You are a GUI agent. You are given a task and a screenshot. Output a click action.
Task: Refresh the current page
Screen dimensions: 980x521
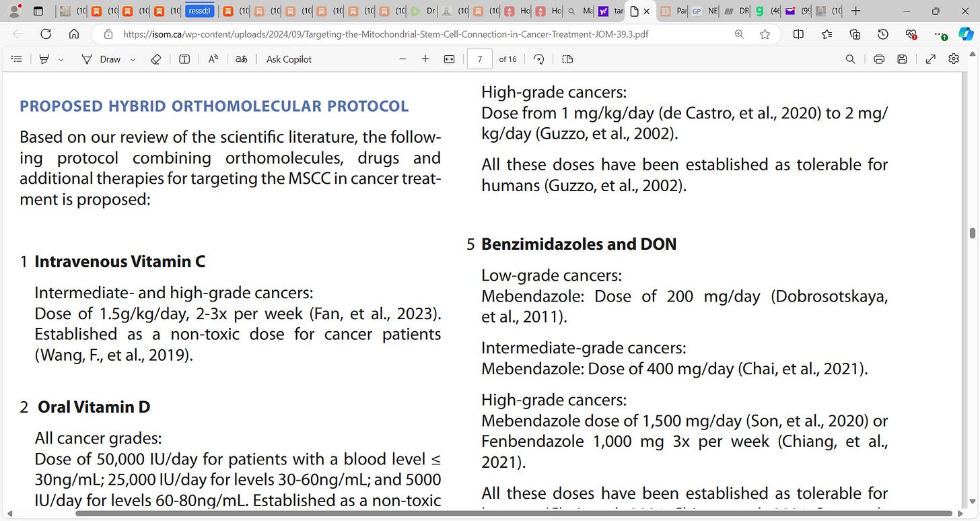pyautogui.click(x=46, y=34)
